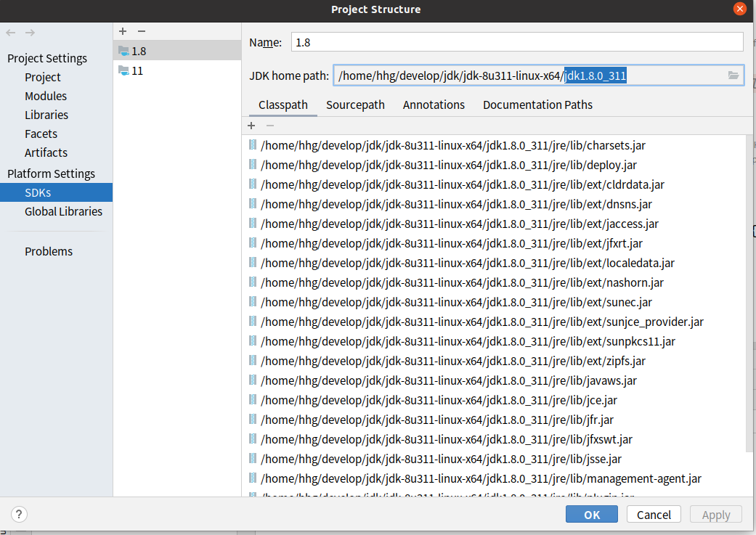Click the SDK Name input field
Viewport: 756px width, 535px height.
pyautogui.click(x=517, y=42)
